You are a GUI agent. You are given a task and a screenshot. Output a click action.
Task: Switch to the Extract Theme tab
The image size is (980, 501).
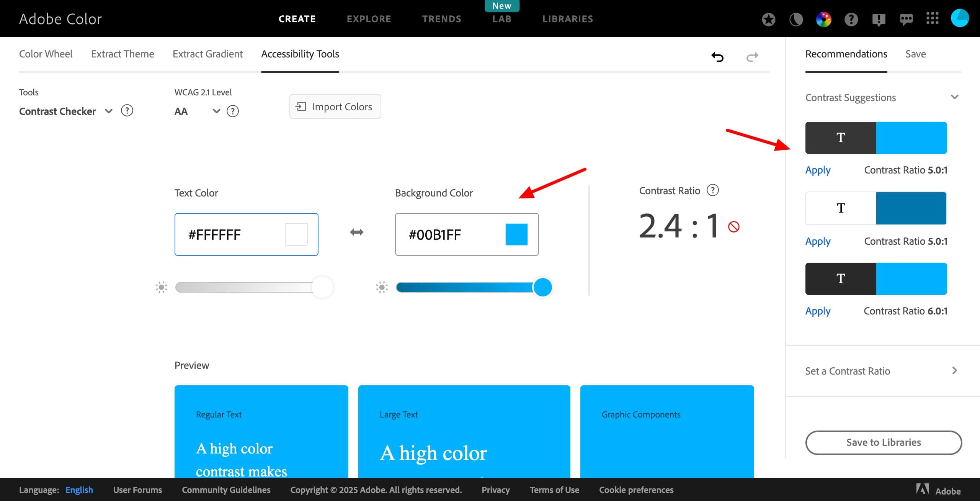(x=122, y=54)
